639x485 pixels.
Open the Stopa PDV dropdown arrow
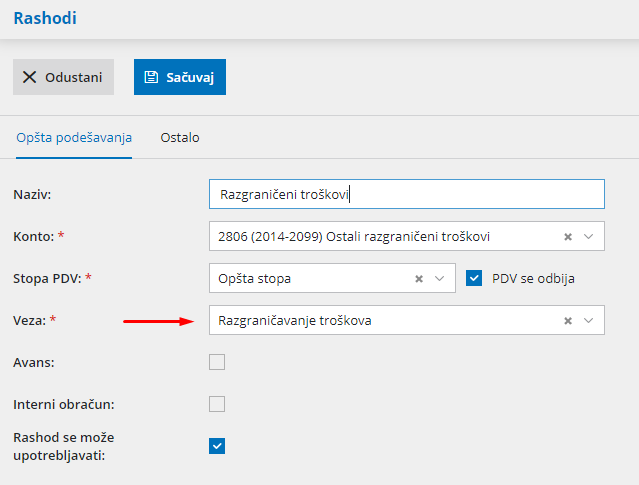point(440,278)
